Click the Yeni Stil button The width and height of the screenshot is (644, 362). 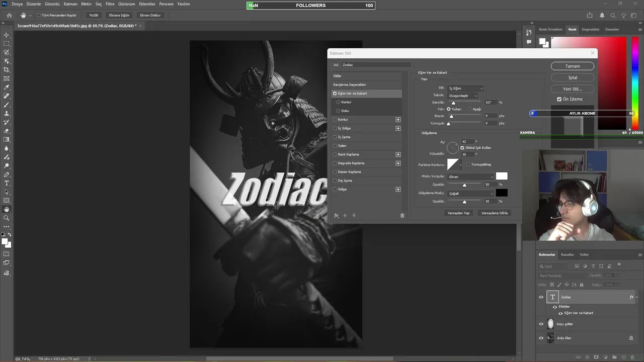pyautogui.click(x=573, y=89)
